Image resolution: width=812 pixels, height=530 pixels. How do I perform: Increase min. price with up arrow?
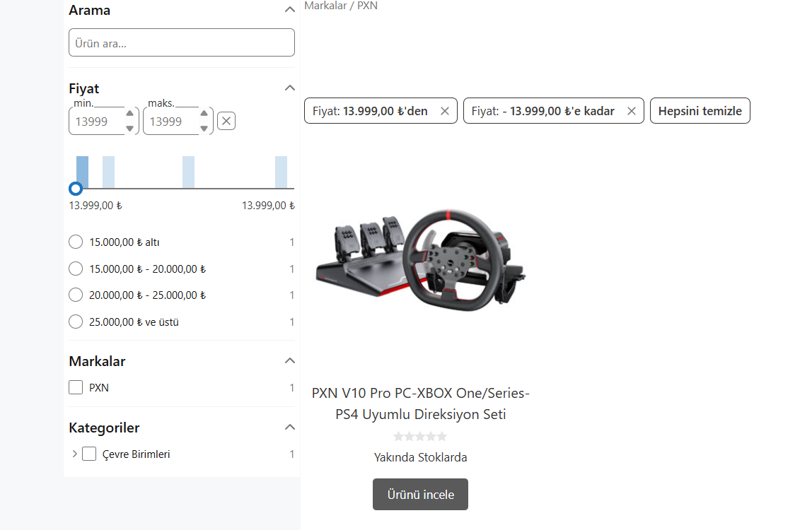pyautogui.click(x=130, y=114)
